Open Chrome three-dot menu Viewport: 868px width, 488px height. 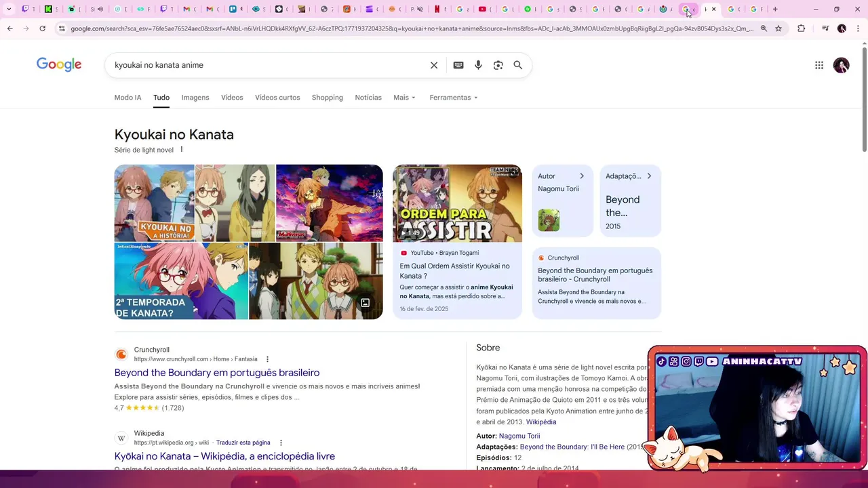tap(859, 28)
